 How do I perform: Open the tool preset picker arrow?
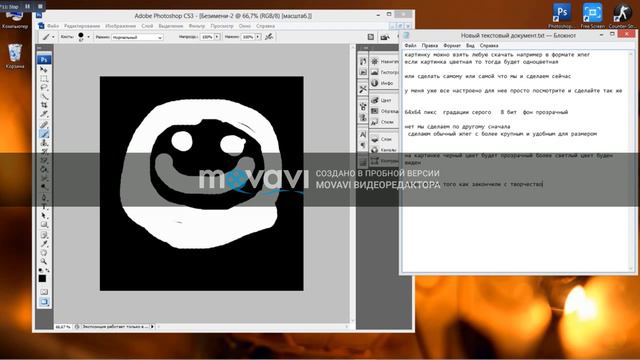(53, 37)
